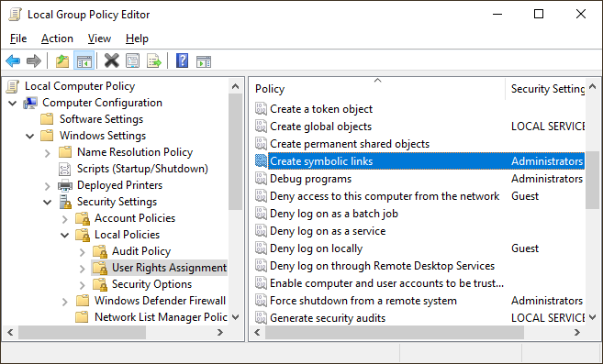Image resolution: width=603 pixels, height=364 pixels.
Task: Expand the Name Resolution Policy node
Action: click(48, 153)
